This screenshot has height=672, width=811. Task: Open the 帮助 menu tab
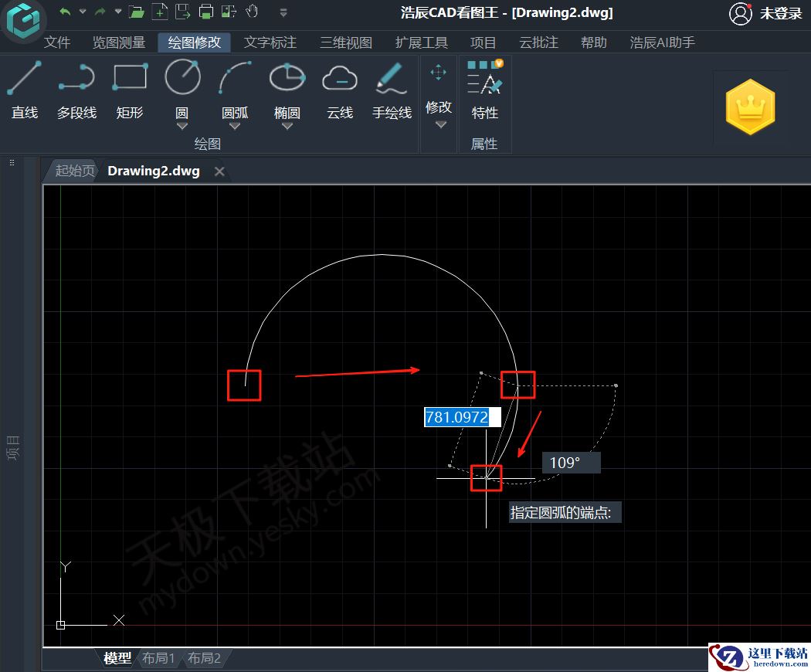tap(594, 42)
